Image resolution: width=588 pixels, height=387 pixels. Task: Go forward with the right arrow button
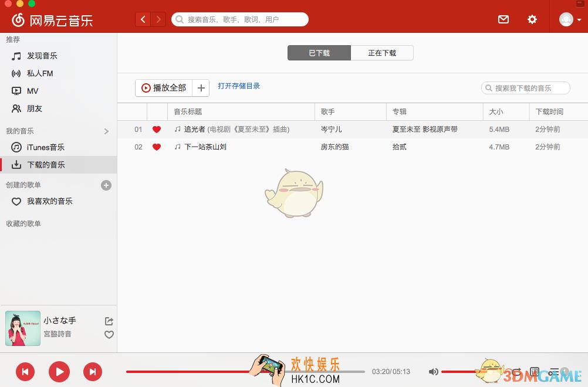coord(158,19)
